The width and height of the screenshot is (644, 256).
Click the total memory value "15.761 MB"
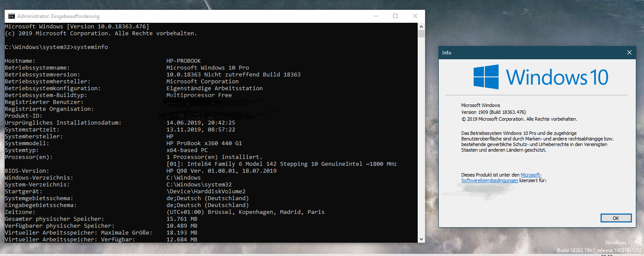(x=182, y=219)
